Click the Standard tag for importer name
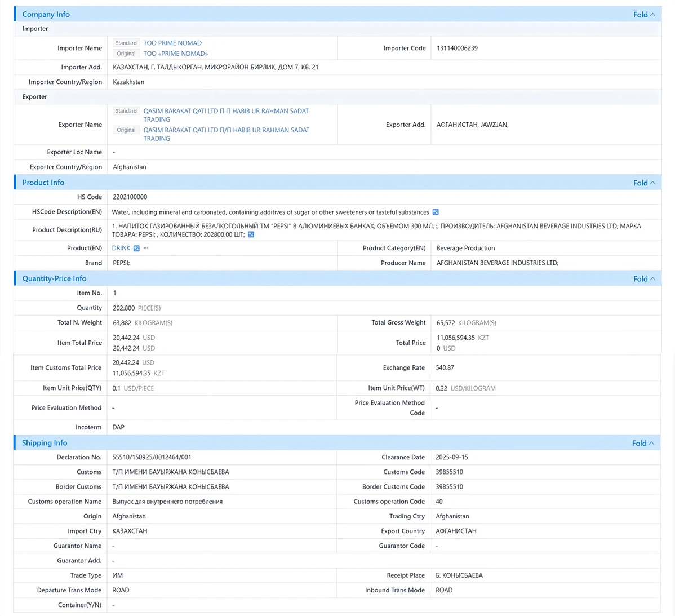The height and width of the screenshot is (616, 675). 126,43
